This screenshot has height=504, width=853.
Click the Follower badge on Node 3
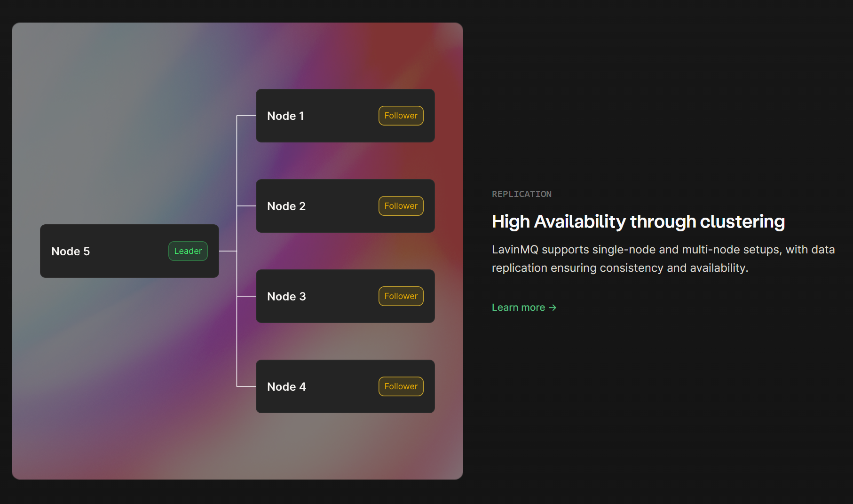coord(401,296)
